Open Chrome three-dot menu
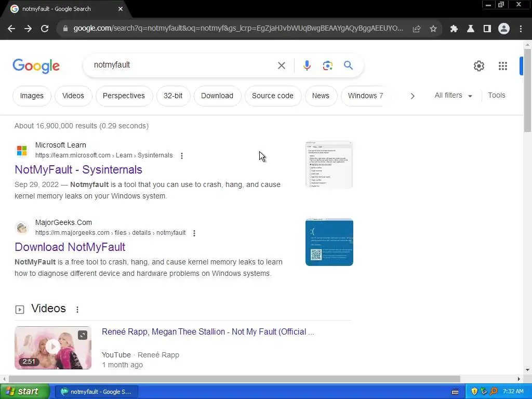 tap(521, 29)
